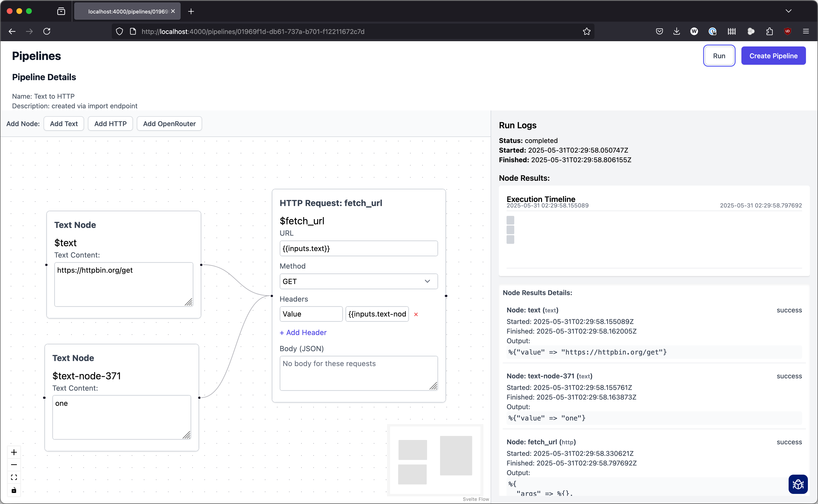Click second execution timeline bar
Viewport: 818px width, 504px height.
pyautogui.click(x=510, y=230)
